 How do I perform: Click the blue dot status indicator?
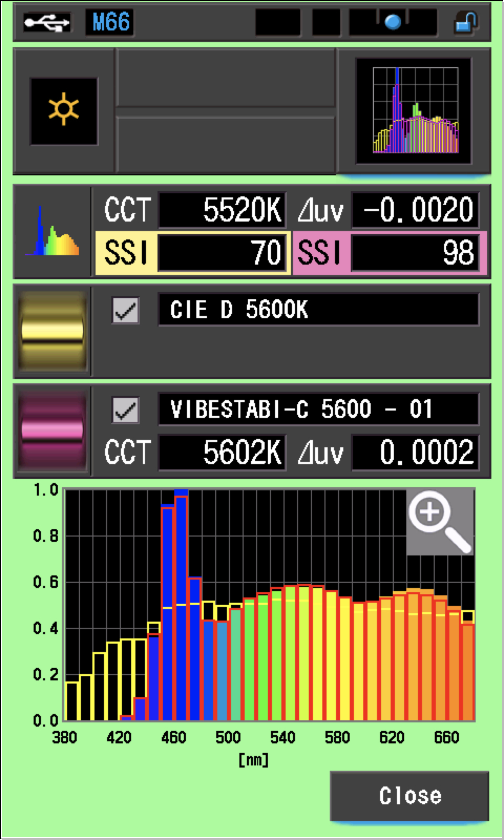pos(393,23)
